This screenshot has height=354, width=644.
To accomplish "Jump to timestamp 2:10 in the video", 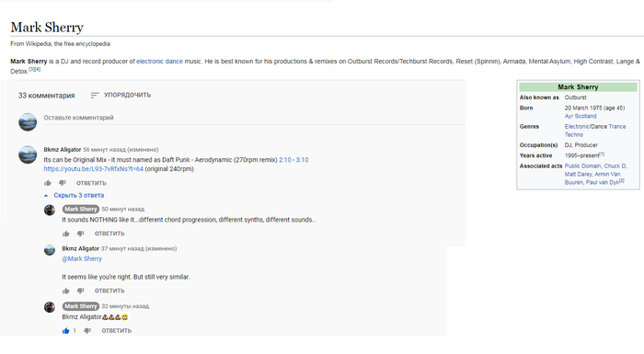I will pyautogui.click(x=285, y=160).
